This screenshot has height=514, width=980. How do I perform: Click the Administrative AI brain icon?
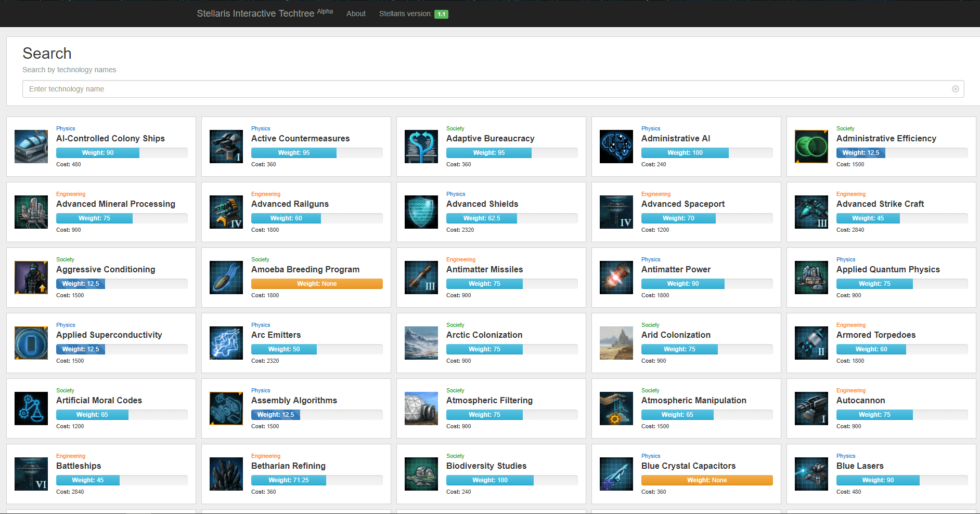(616, 147)
